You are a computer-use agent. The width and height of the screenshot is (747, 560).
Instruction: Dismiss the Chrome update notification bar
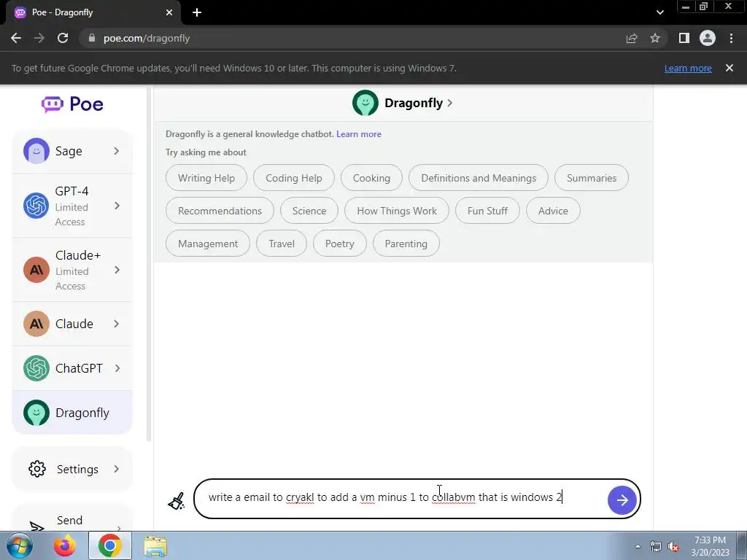point(729,68)
